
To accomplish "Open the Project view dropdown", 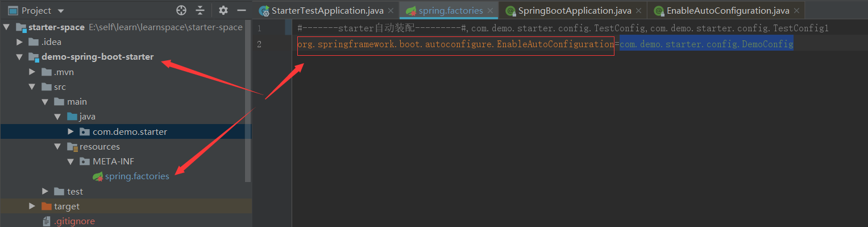I will pyautogui.click(x=61, y=11).
